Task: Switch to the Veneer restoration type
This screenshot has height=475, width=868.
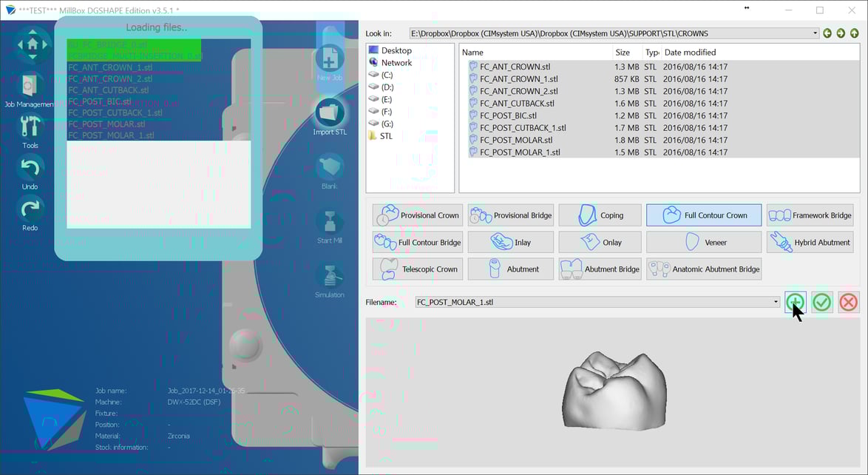Action: pos(703,241)
